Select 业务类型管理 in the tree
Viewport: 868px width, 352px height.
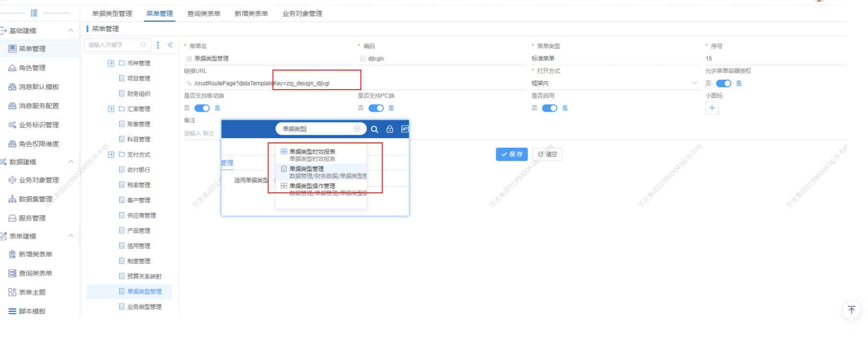[144, 307]
